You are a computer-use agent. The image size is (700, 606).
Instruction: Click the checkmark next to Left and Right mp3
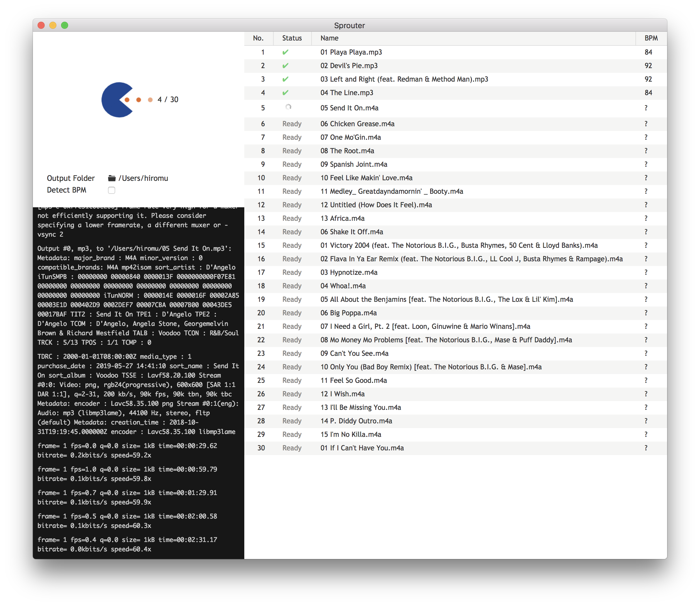click(285, 79)
